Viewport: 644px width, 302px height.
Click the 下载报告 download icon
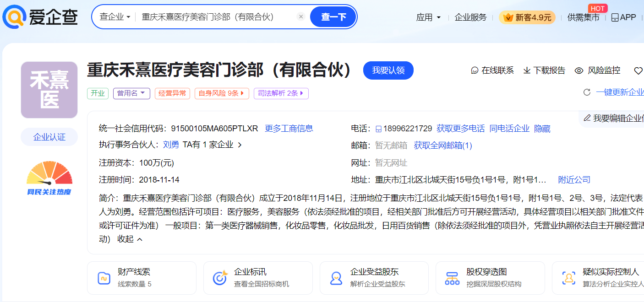click(527, 70)
